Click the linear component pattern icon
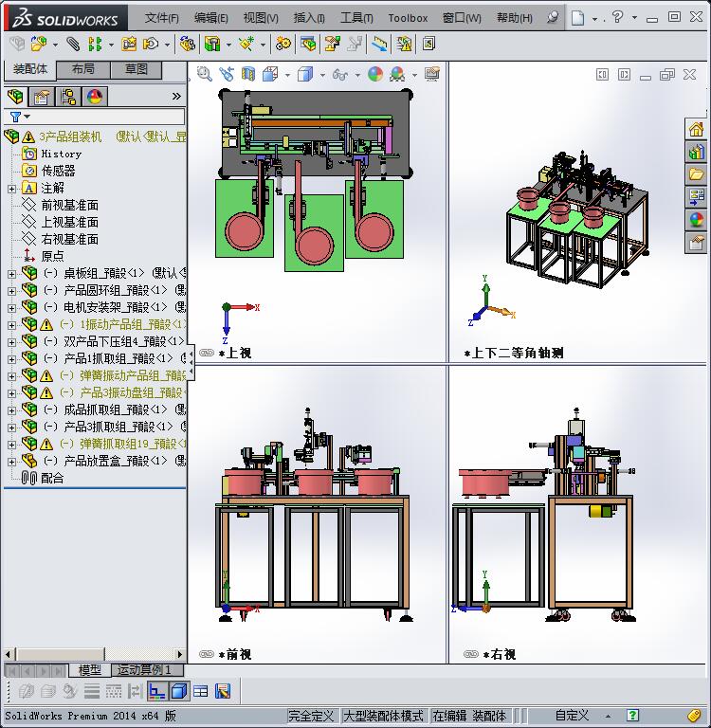Screen dimensions: 711x728 coord(95,45)
